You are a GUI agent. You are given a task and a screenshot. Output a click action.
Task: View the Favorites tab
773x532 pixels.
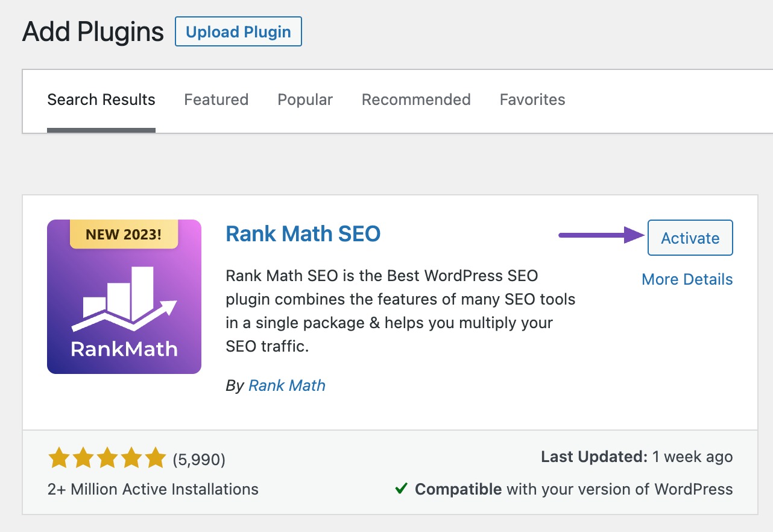532,100
